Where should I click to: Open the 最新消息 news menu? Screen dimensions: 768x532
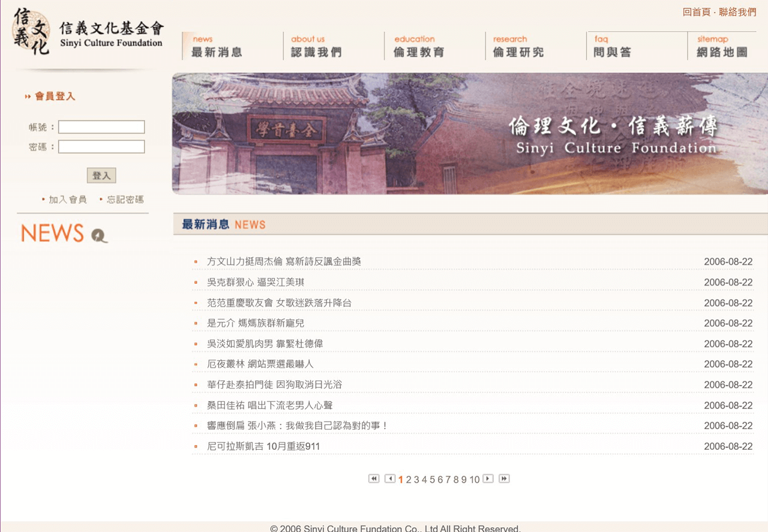pyautogui.click(x=217, y=46)
